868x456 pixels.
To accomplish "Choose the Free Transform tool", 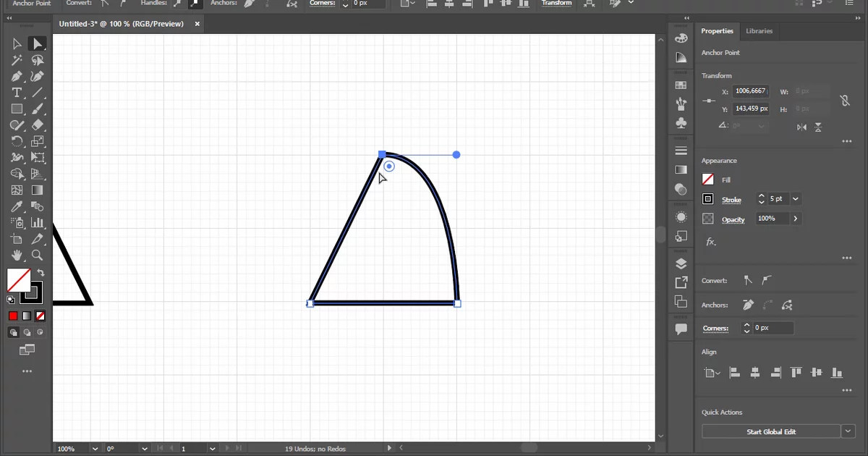I will pyautogui.click(x=37, y=158).
